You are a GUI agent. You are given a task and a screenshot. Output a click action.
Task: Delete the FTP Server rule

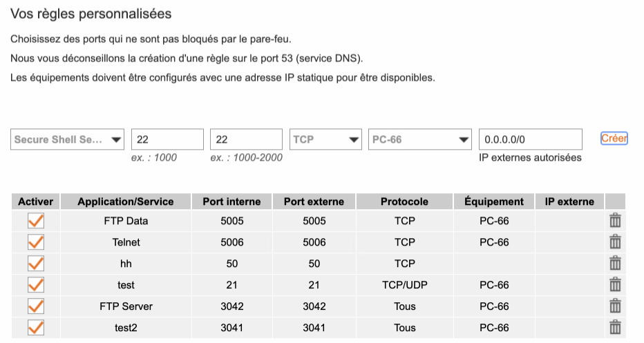coord(615,306)
